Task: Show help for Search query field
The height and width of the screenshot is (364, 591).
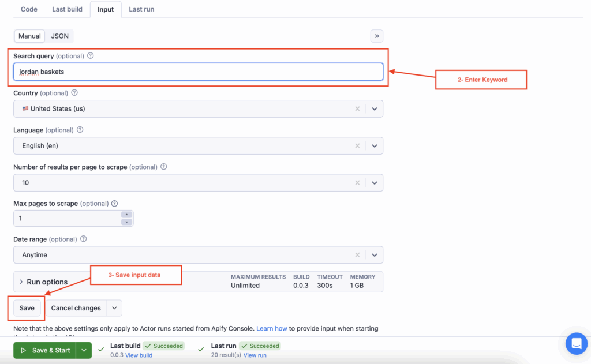Action: 91,56
